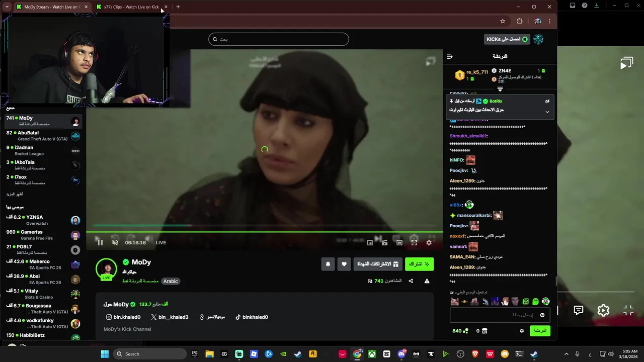644x362 pixels.
Task: Open stream player settings gear
Action: pyautogui.click(x=429, y=242)
